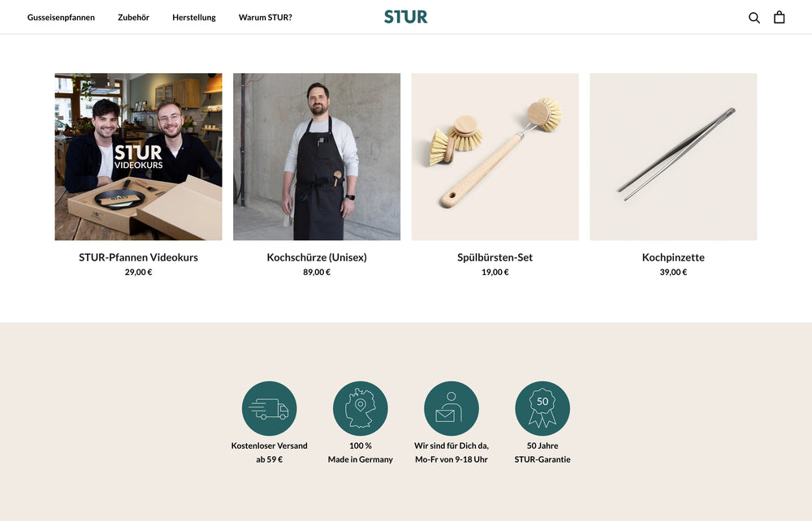
Task: Navigate to Herstellung page
Action: [x=194, y=17]
